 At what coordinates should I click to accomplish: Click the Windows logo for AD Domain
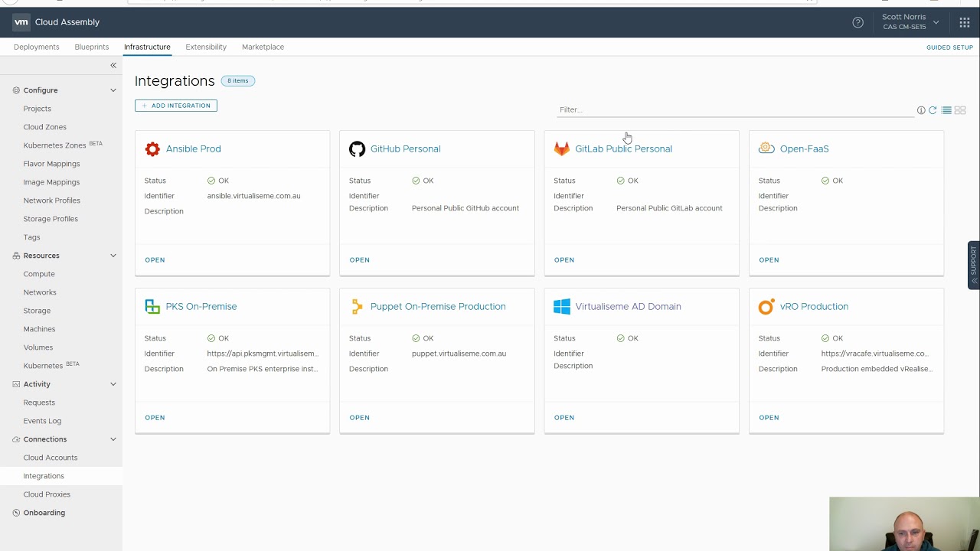tap(562, 306)
